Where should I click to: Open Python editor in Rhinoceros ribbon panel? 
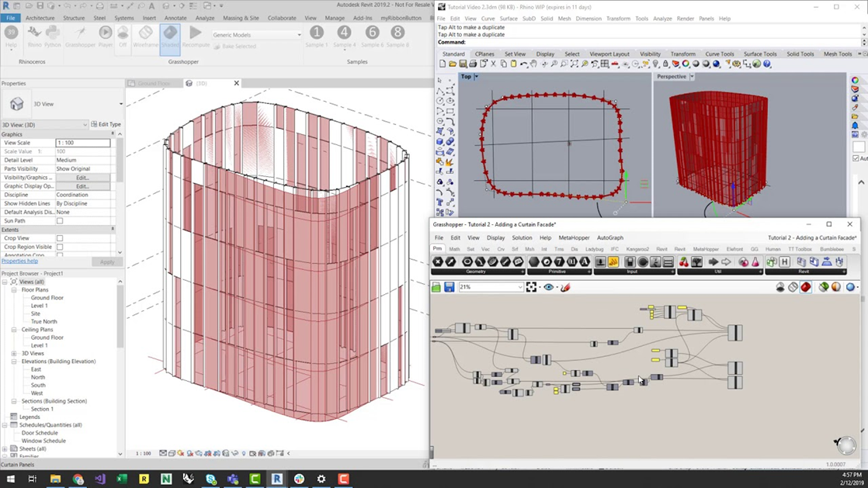(53, 36)
